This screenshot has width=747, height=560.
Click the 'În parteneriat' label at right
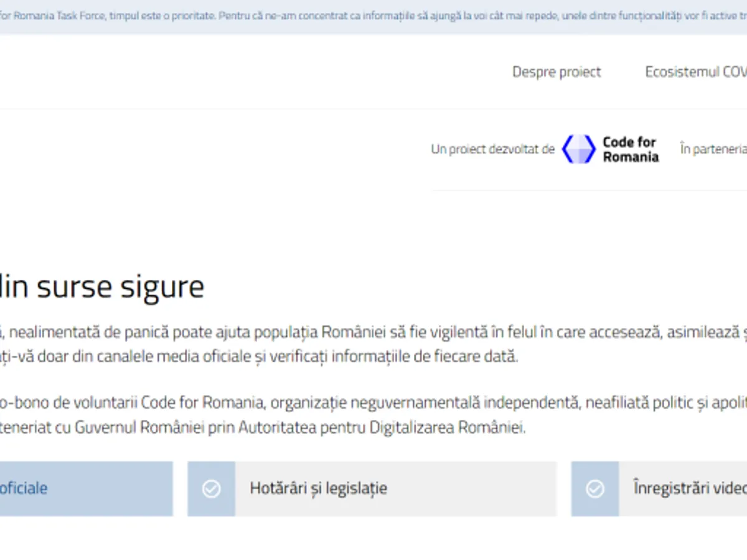[713, 149]
